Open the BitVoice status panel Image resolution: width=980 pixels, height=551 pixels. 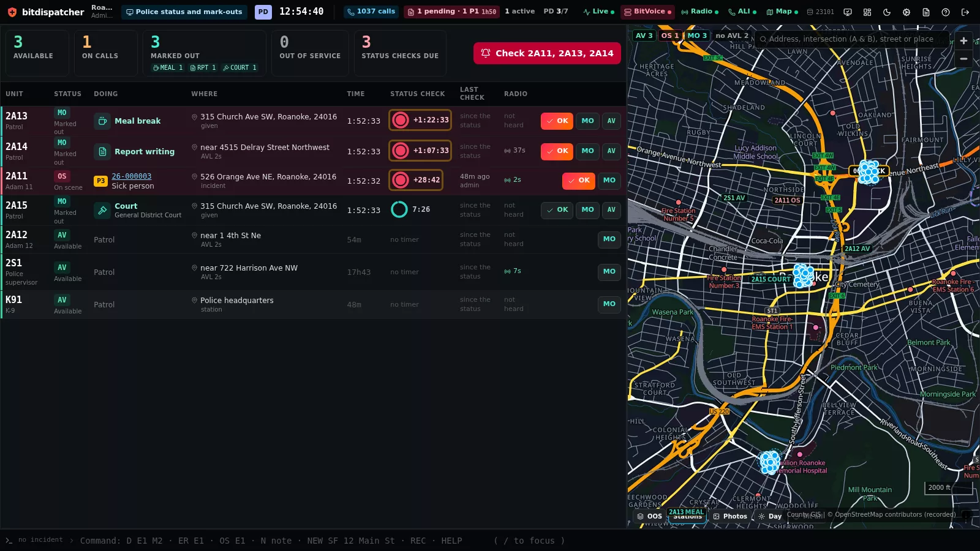click(647, 12)
